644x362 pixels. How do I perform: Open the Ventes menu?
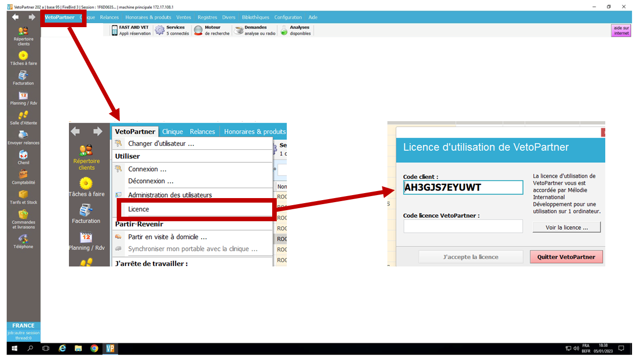coord(184,17)
